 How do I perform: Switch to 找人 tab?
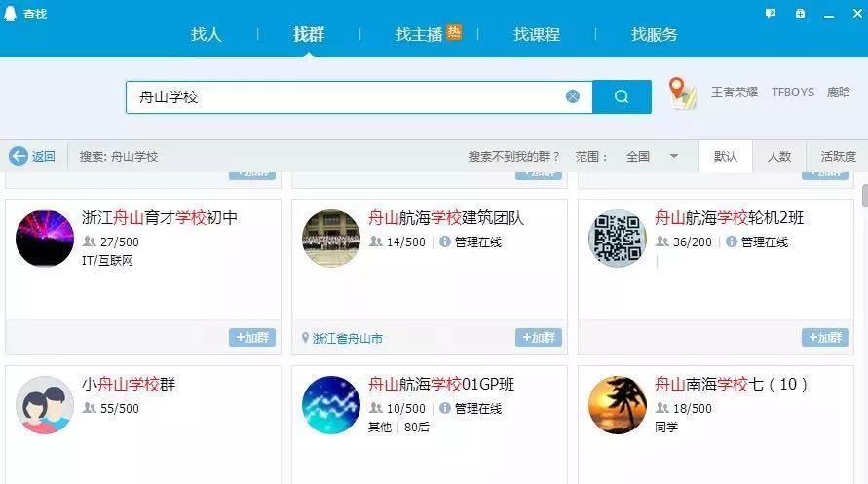tap(206, 35)
